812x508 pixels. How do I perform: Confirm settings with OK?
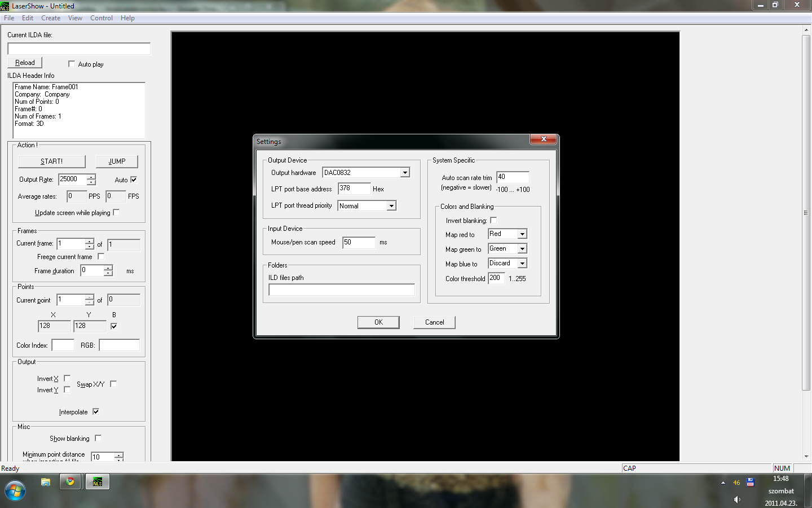pos(378,322)
